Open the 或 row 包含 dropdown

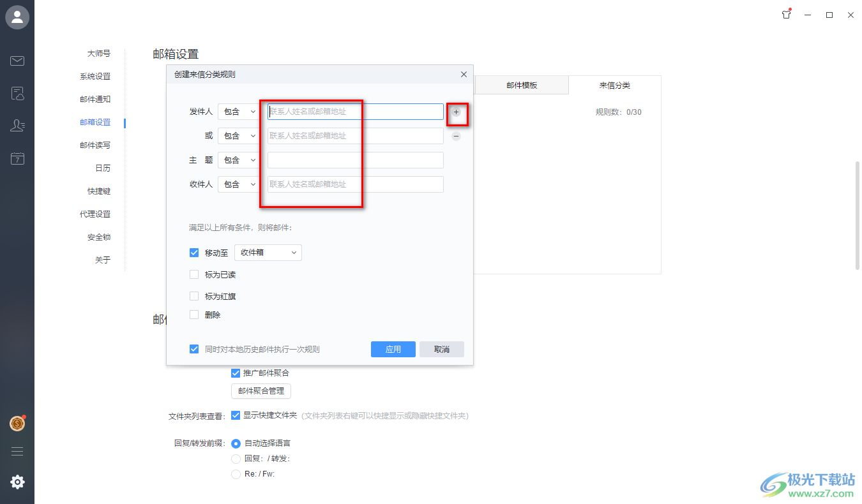(x=239, y=136)
